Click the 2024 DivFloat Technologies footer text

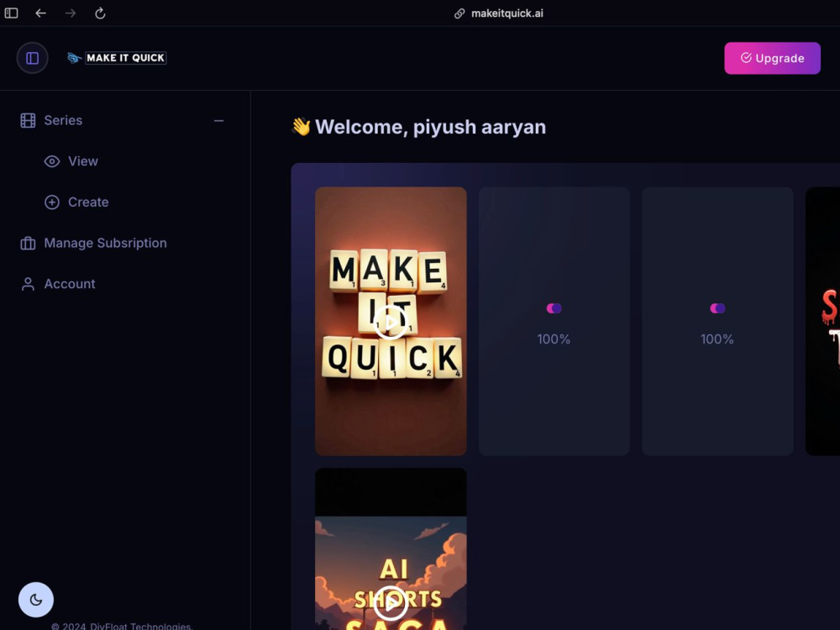122,626
